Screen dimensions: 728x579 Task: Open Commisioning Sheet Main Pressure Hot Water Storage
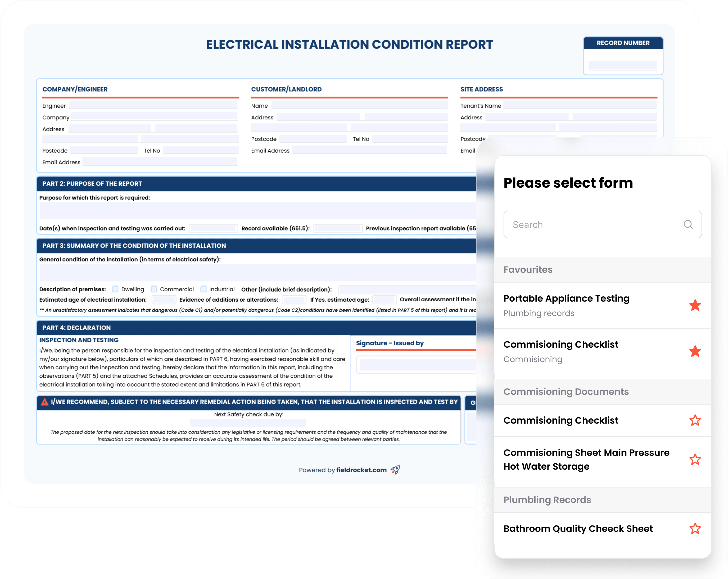click(x=586, y=459)
